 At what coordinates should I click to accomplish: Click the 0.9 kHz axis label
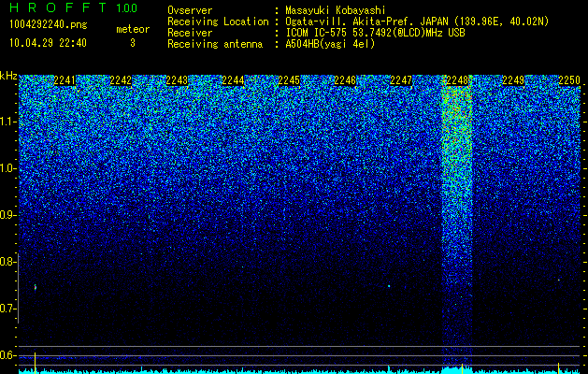[8, 215]
